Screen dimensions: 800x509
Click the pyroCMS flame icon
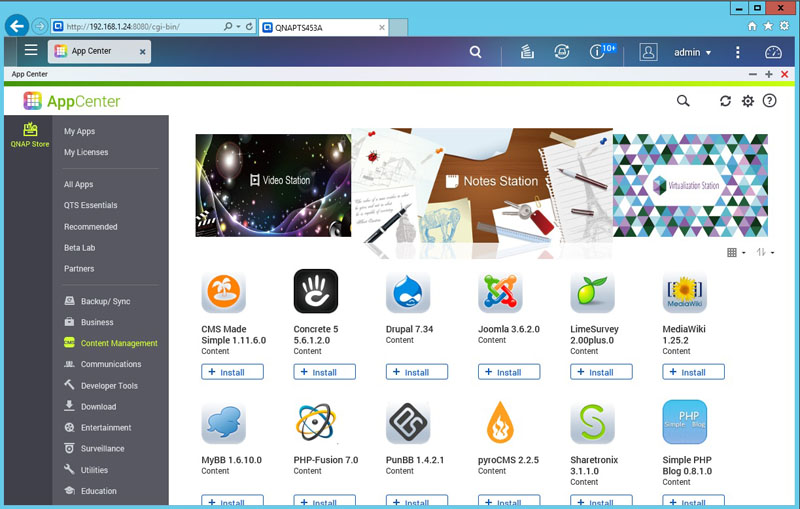(500, 422)
